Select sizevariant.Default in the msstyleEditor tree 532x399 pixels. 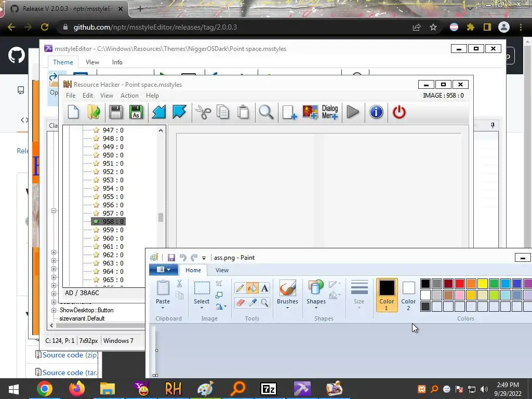click(x=82, y=318)
